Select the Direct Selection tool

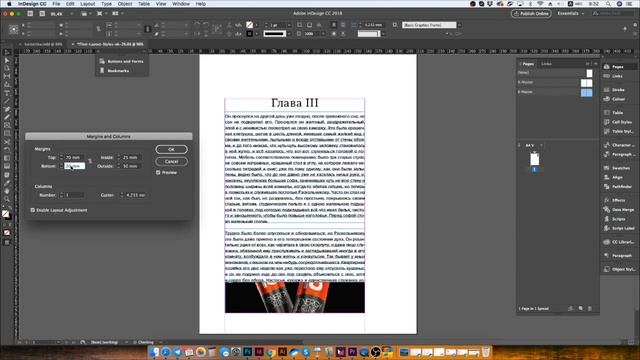pos(7,60)
